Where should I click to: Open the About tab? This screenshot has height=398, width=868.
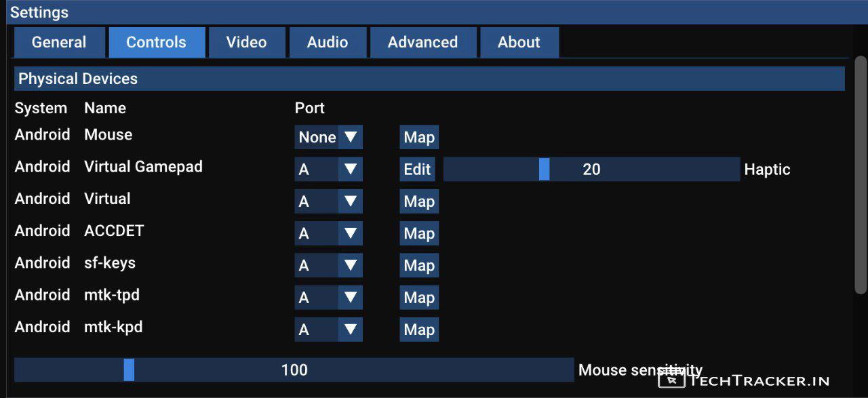tap(519, 42)
